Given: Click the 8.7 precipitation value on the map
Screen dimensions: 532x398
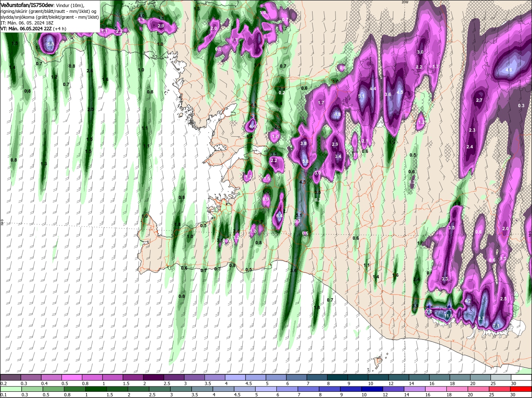Looking at the screenshot, I should (x=481, y=318).
